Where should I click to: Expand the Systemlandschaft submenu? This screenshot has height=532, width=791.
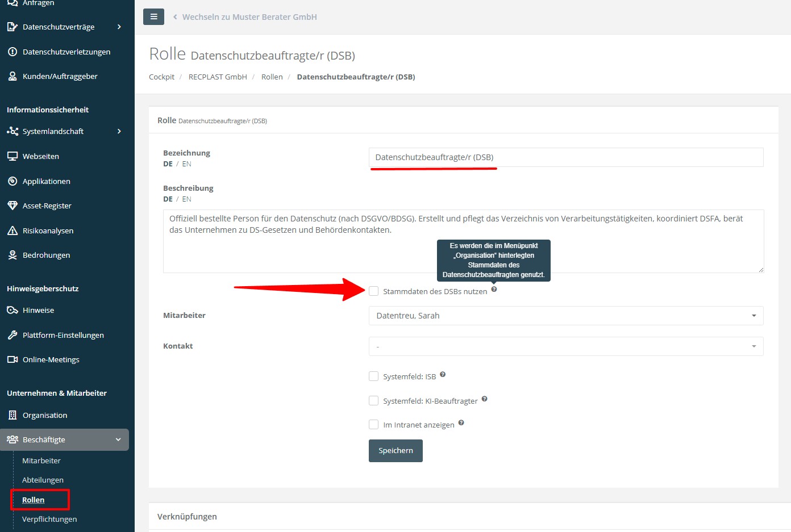[119, 131]
